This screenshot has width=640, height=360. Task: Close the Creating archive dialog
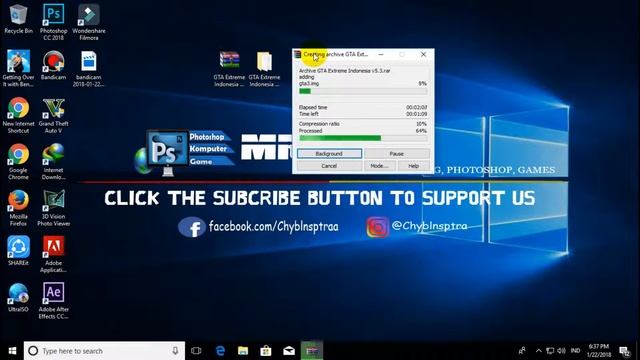423,54
